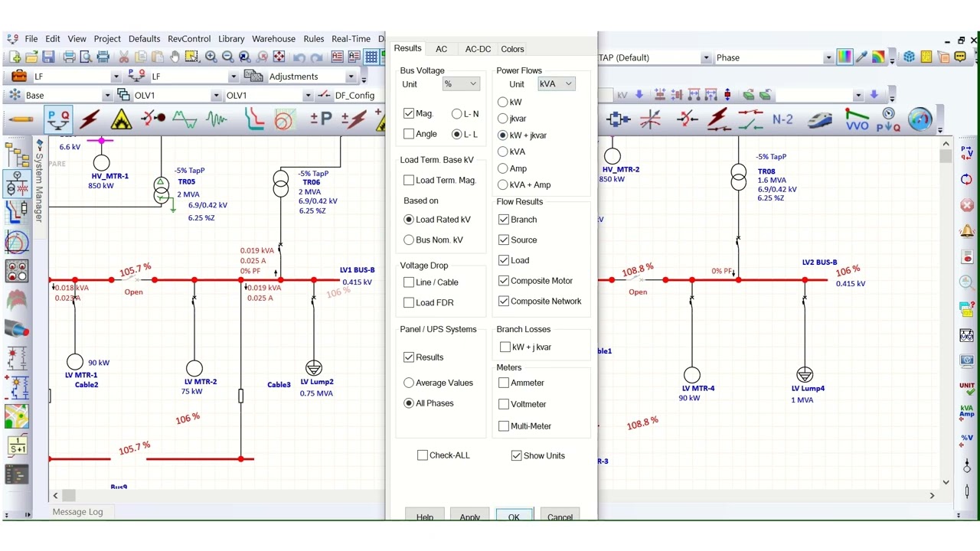Select the kVA + Amp power flow option
The width and height of the screenshot is (980, 551).
coord(503,184)
